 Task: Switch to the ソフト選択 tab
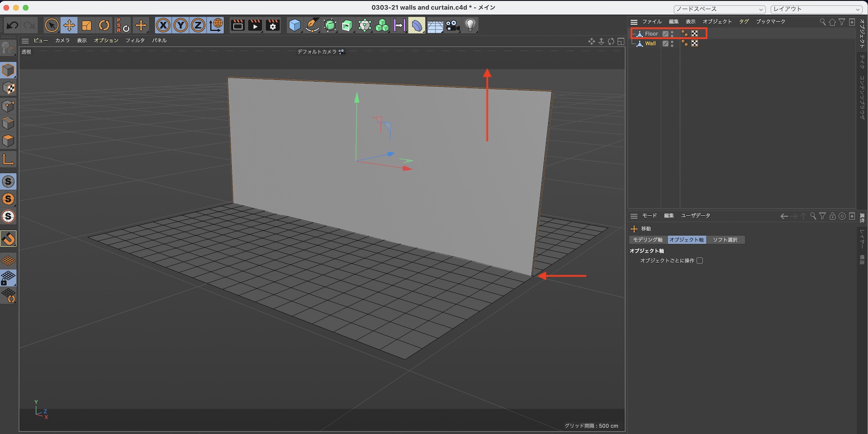click(725, 240)
